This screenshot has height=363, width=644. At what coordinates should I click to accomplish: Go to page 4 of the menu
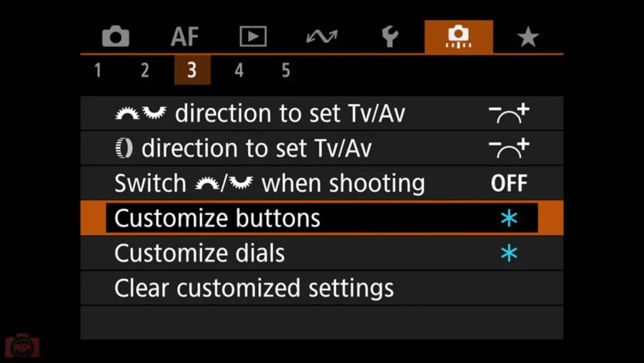pos(239,70)
